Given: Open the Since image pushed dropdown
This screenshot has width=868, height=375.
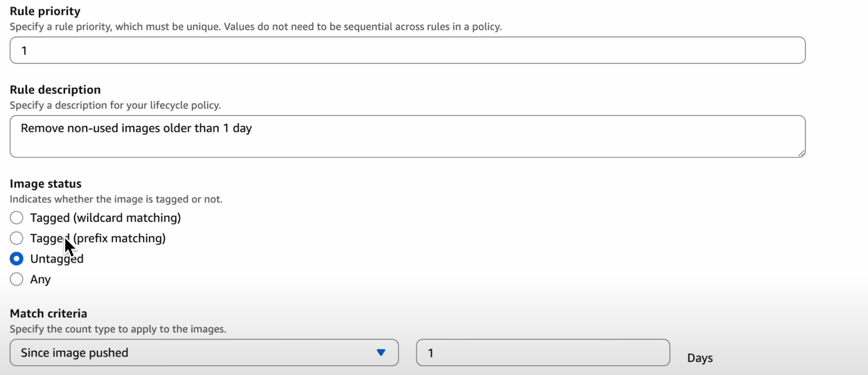Looking at the screenshot, I should pyautogui.click(x=204, y=353).
